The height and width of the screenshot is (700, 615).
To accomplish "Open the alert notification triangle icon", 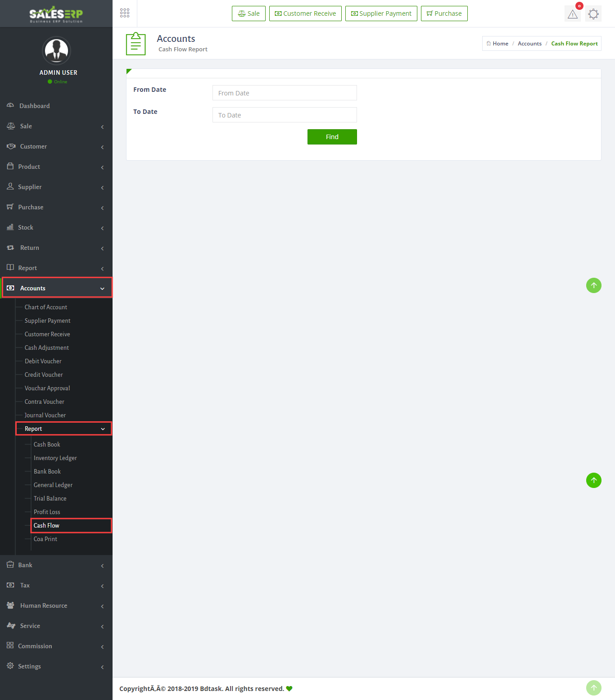I will coord(572,14).
